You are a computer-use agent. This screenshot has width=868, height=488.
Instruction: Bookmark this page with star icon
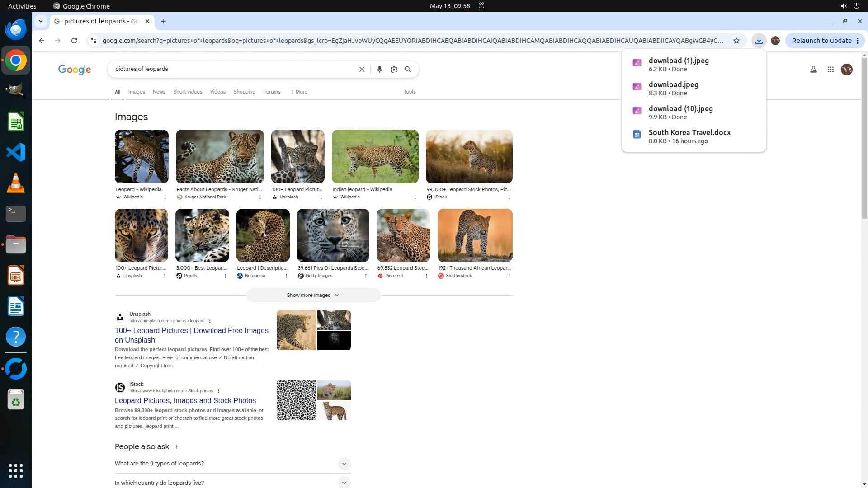tap(736, 41)
